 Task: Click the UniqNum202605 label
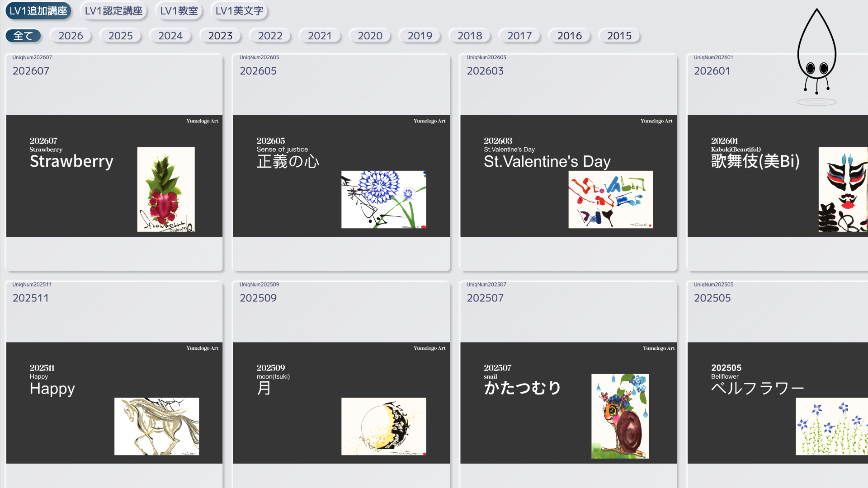tap(259, 57)
